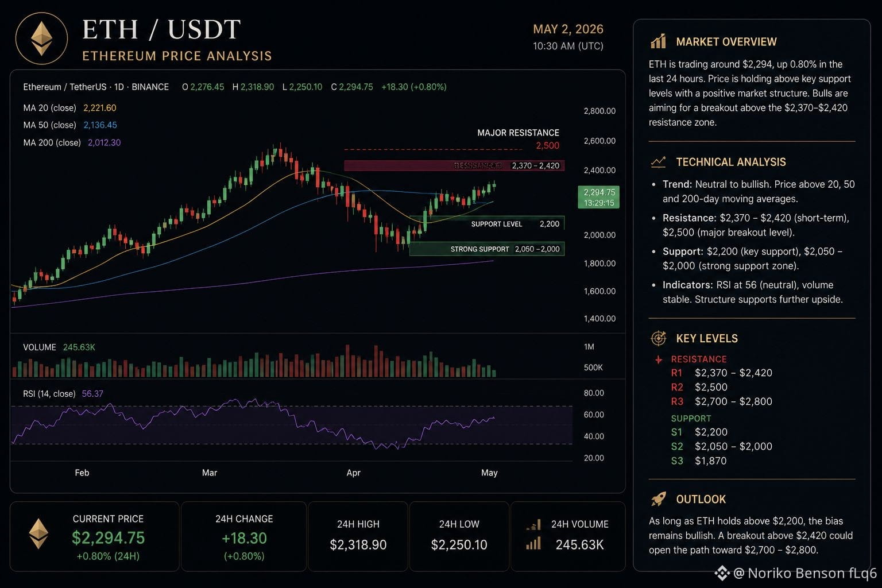The height and width of the screenshot is (588, 882).
Task: Click the 80.00 RSI axis label
Action: [x=594, y=393]
